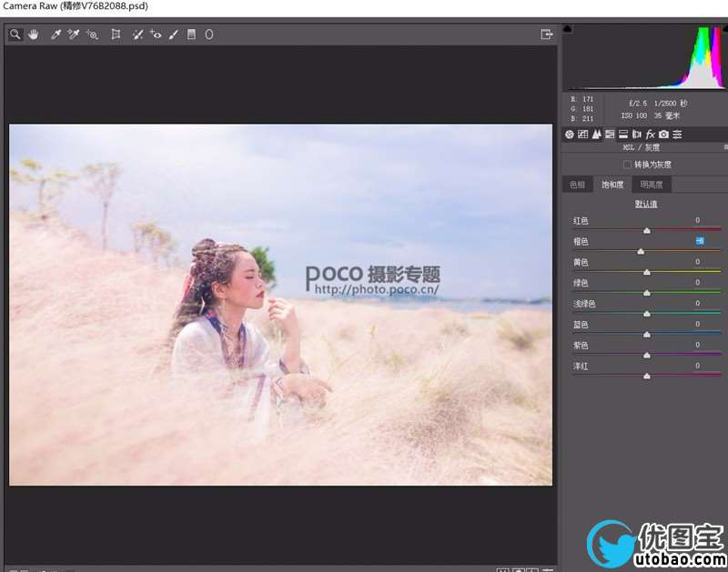Select the Transform tool
Screen dimensions: 728x572
(x=116, y=35)
